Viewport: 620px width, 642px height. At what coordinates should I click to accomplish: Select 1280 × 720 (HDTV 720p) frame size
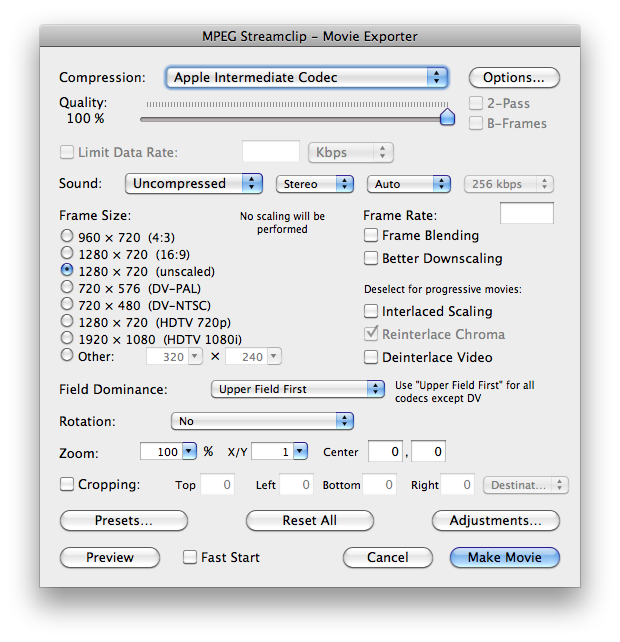pyautogui.click(x=67, y=321)
